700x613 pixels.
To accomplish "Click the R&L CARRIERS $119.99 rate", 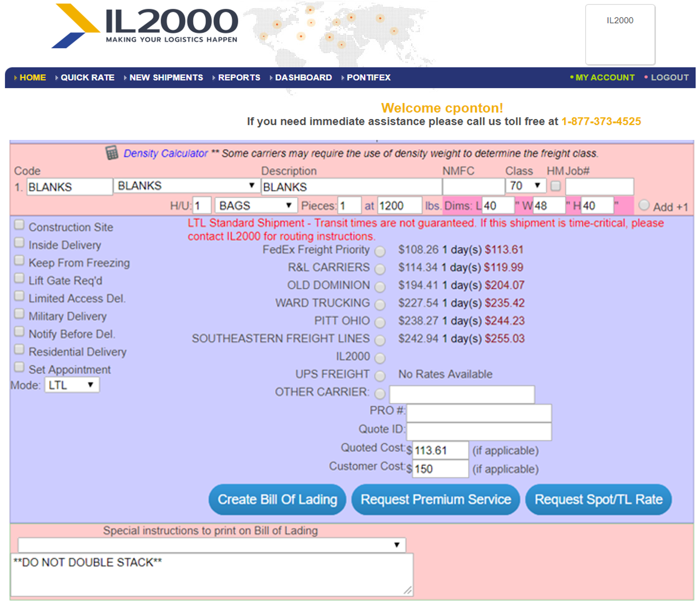I will [x=503, y=268].
